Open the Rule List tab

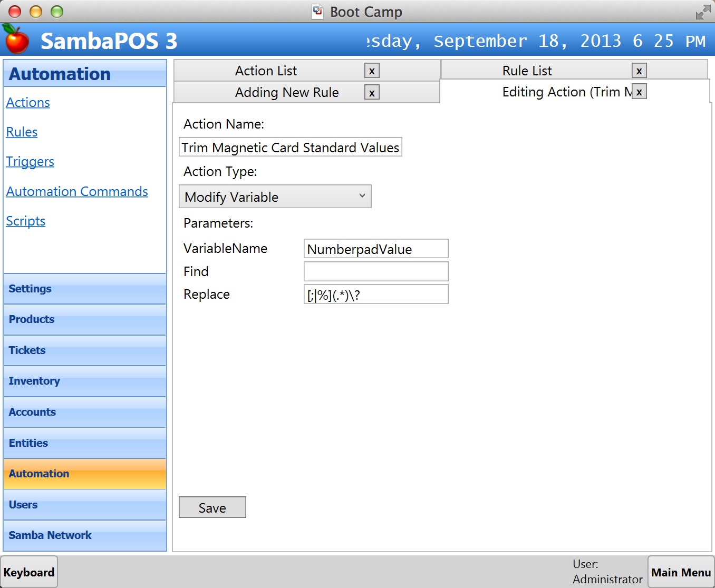pos(527,71)
